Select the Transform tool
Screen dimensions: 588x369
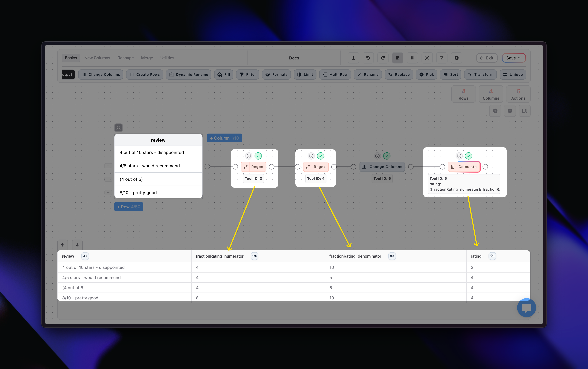point(480,74)
